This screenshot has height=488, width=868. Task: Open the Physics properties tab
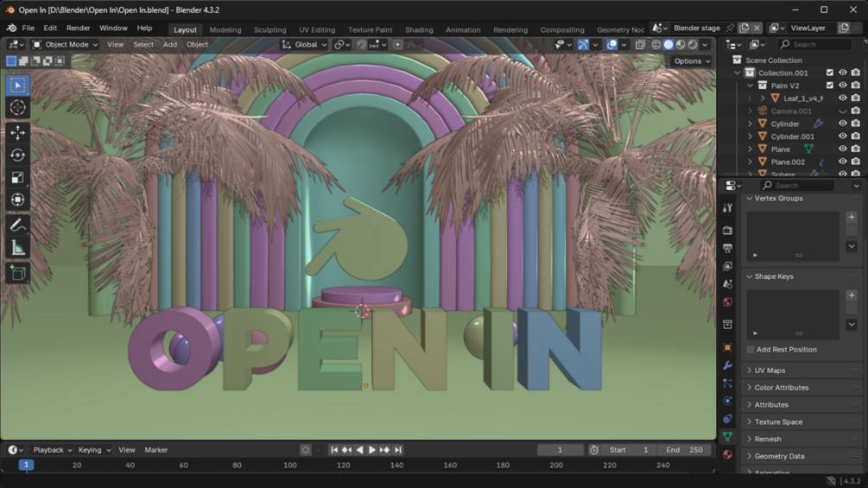point(728,401)
